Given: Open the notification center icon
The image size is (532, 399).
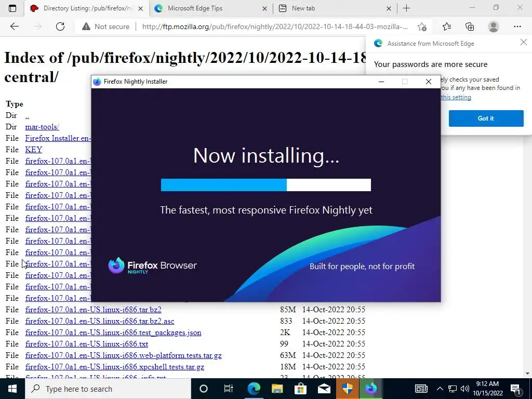Looking at the screenshot, I should [515, 389].
